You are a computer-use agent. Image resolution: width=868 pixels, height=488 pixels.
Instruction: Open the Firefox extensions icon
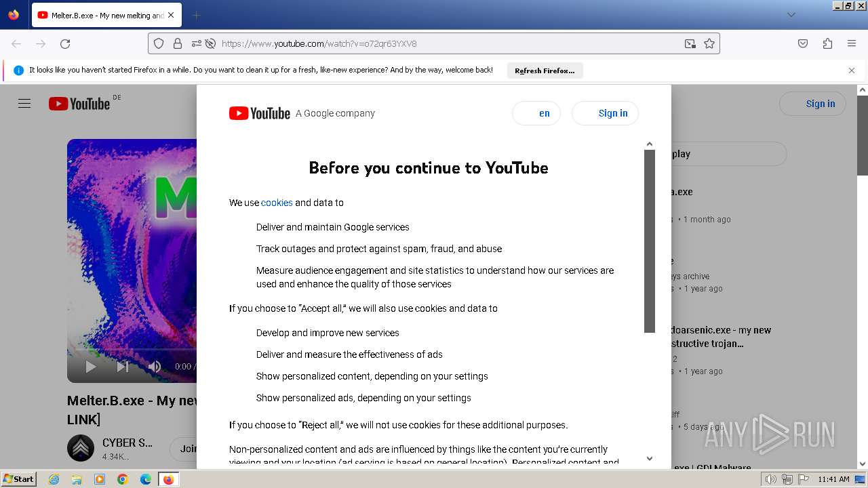[x=827, y=43]
